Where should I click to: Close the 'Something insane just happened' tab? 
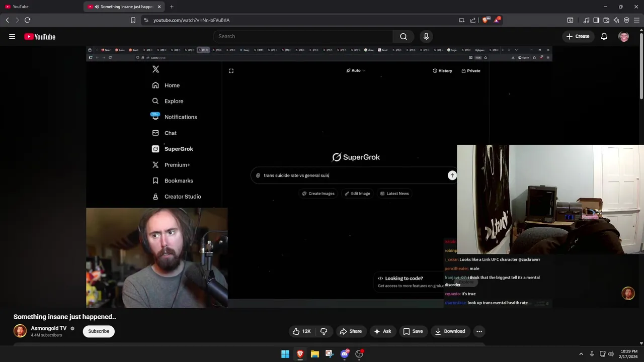[159, 7]
